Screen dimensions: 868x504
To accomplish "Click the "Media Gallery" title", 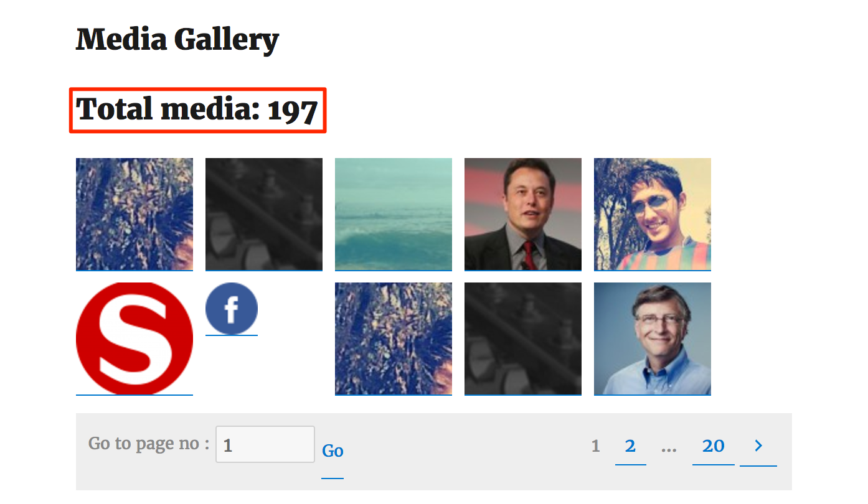I will [177, 40].
